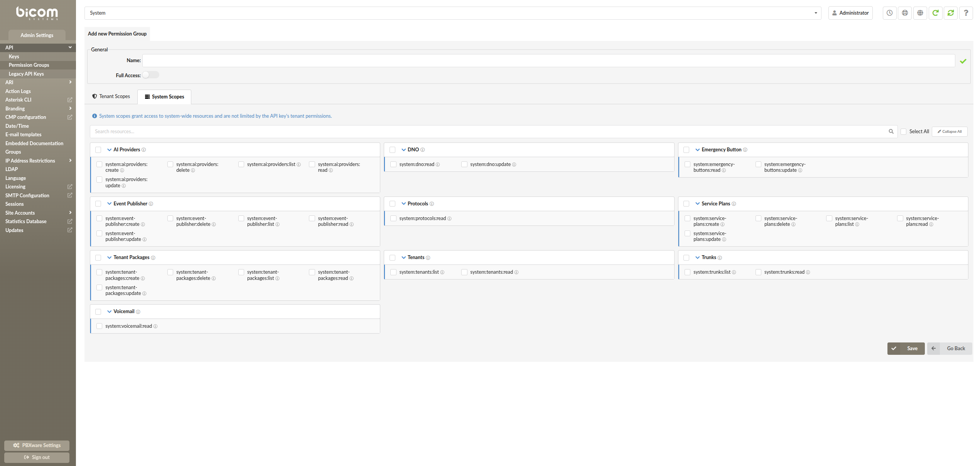The height and width of the screenshot is (466, 980).
Task: Click the green double-arrow refresh icon
Action: (951, 13)
